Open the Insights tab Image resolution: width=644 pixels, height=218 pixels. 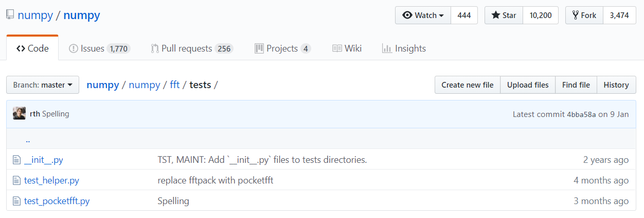[404, 48]
